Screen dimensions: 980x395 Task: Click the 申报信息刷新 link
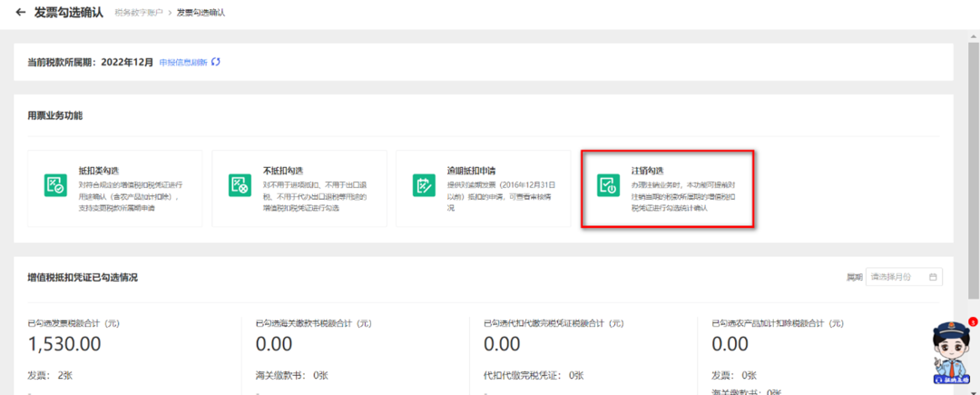[x=183, y=62]
